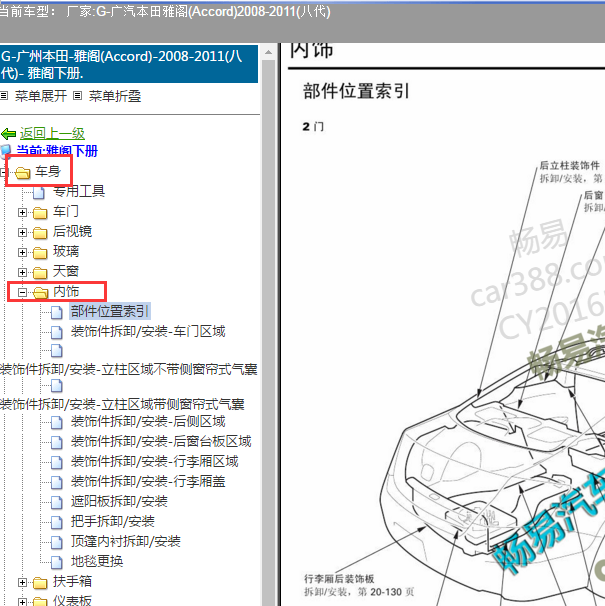Select the 车身 tree label
Screen dimensions: 605x606
48,172
